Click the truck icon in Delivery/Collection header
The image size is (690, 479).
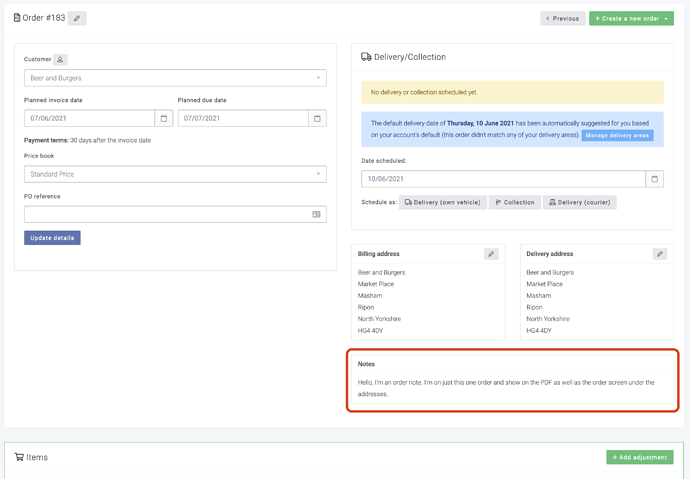[366, 57]
